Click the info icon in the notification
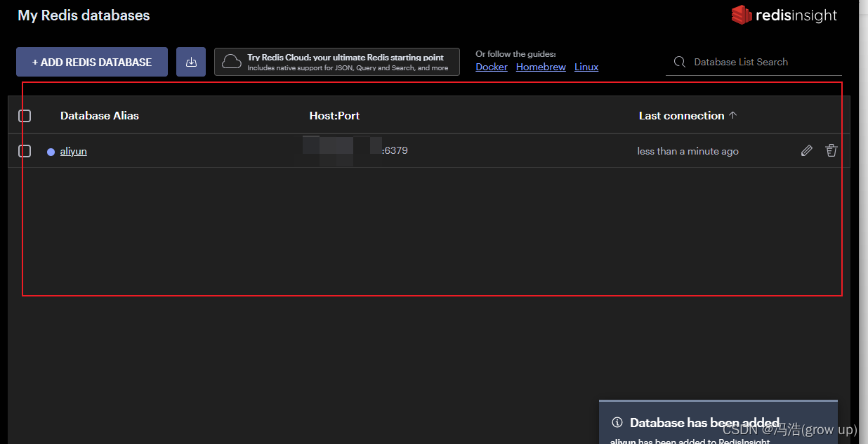Viewport: 868px width, 444px height. click(x=617, y=422)
